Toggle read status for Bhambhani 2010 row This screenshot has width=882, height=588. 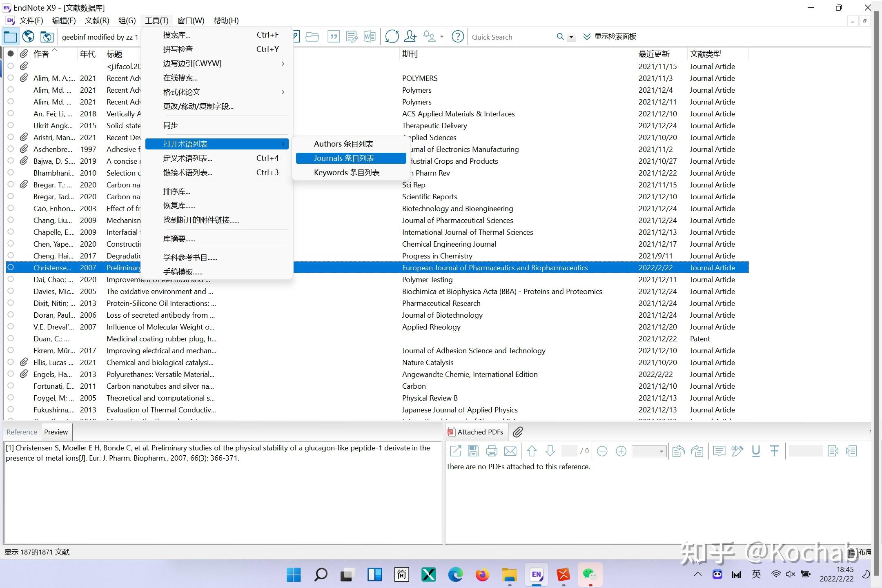(11, 172)
